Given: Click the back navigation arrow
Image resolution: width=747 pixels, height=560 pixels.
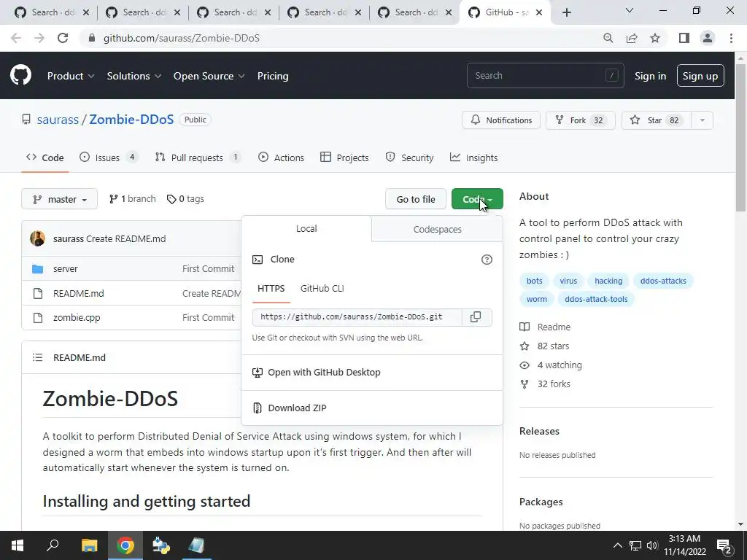Looking at the screenshot, I should [x=16, y=38].
